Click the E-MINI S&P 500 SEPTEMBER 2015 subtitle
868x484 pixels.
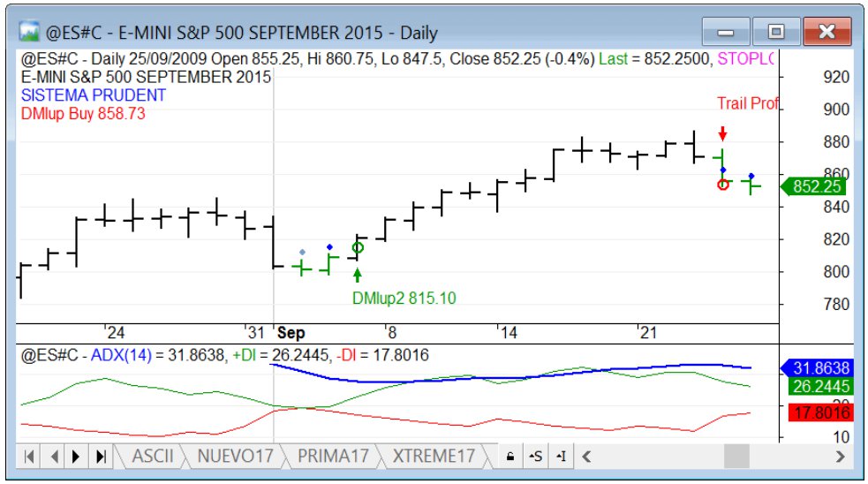point(147,77)
